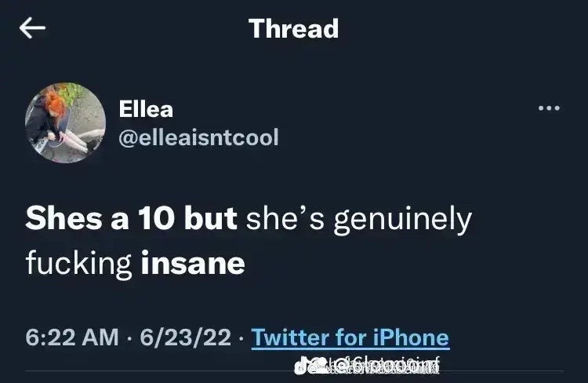Select the Thread header title
Viewport: 588px width, 383px height.
pos(293,28)
